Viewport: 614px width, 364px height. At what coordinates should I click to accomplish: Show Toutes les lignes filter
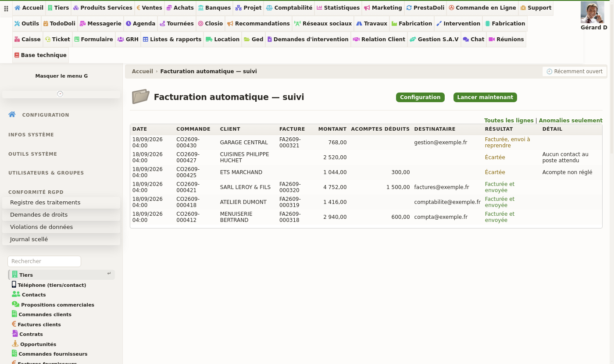coord(509,121)
